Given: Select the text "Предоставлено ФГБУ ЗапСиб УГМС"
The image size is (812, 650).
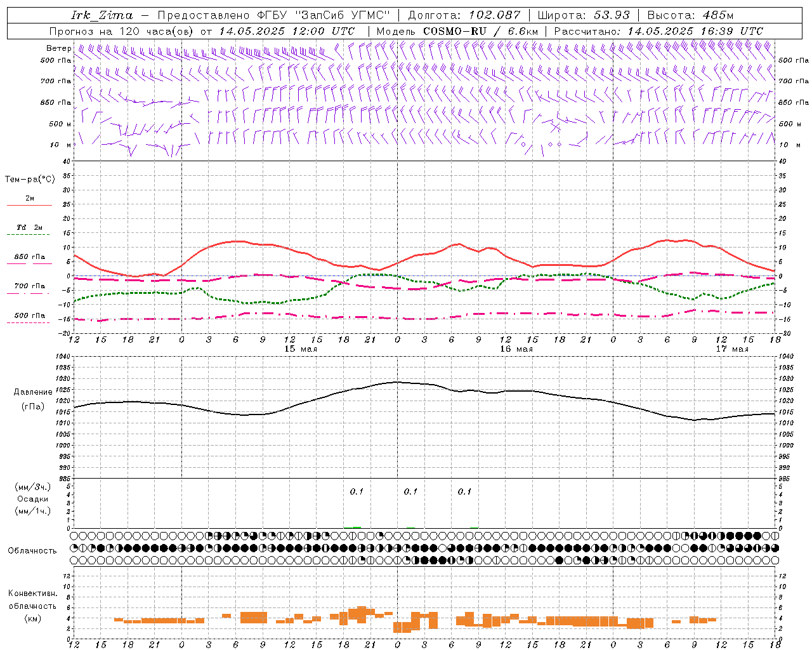Looking at the screenshot, I should coord(273,15).
